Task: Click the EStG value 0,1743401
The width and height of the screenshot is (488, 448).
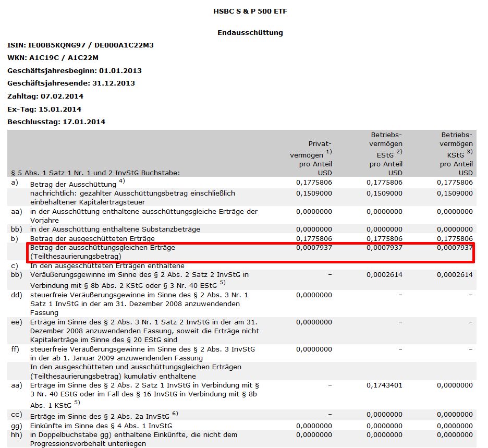Action: tap(384, 385)
